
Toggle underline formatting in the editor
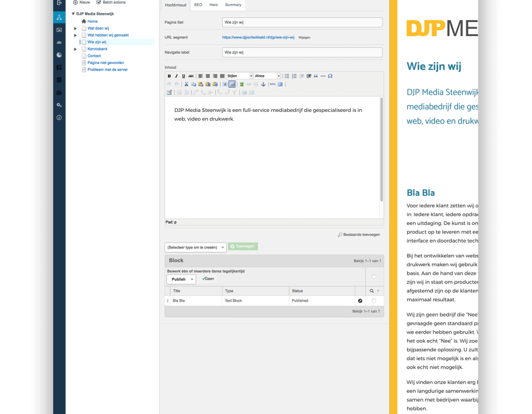[x=184, y=76]
